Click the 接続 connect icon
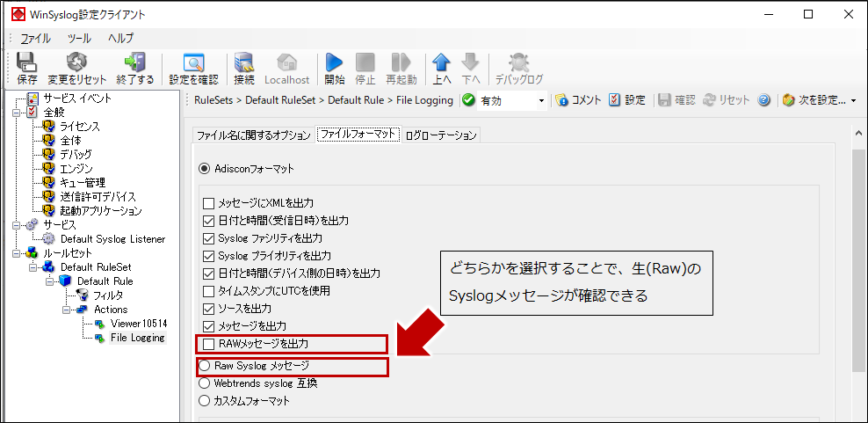This screenshot has width=868, height=423. click(x=244, y=62)
